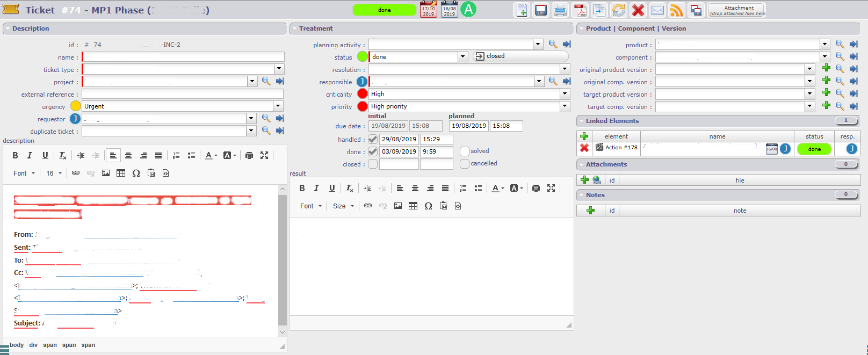
Task: Delete the ticket with the red X
Action: (x=638, y=10)
